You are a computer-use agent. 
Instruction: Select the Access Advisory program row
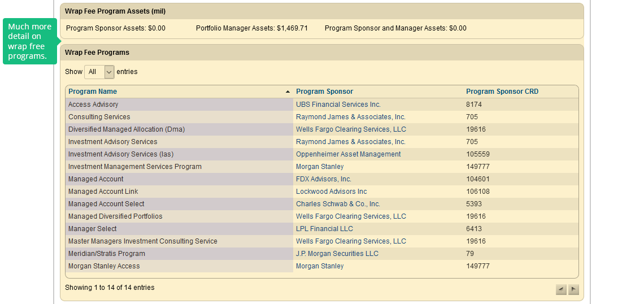click(93, 105)
